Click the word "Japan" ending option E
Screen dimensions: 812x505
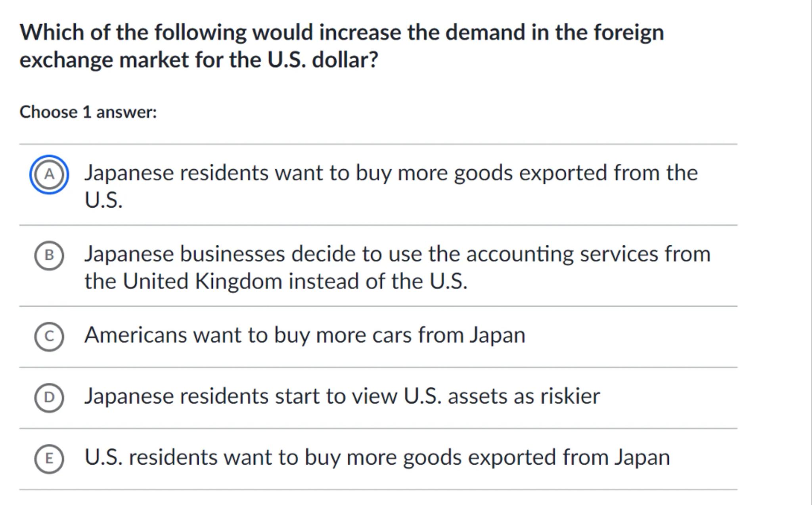[x=642, y=457]
